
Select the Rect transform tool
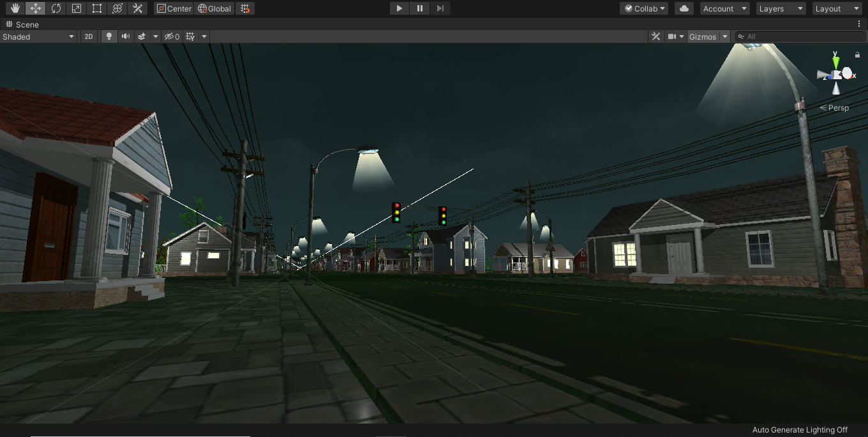click(x=97, y=8)
